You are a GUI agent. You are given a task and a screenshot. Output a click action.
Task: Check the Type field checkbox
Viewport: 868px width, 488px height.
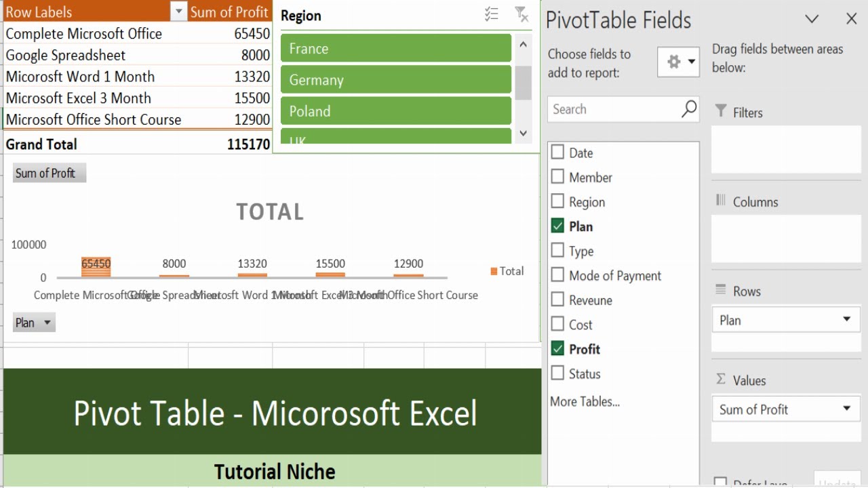tap(557, 250)
